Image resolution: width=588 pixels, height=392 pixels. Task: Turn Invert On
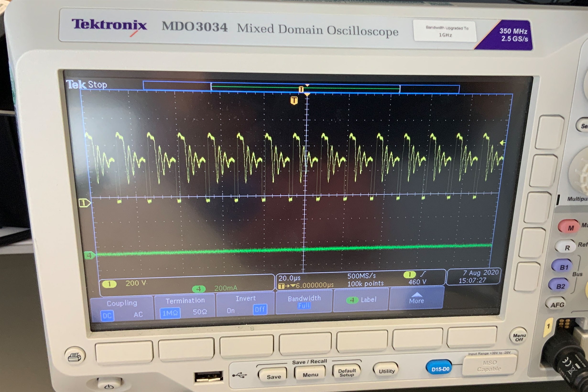coord(231,310)
